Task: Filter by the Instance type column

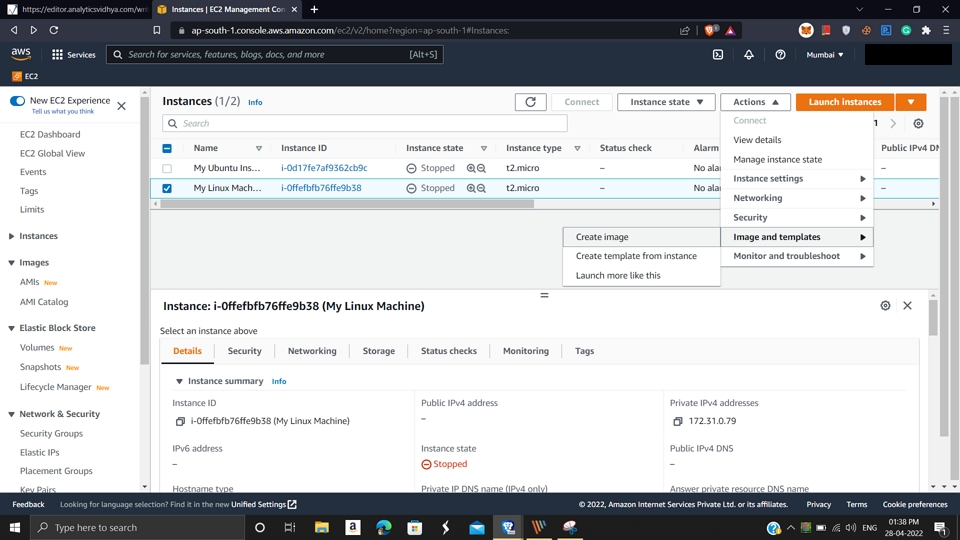Action: click(x=577, y=148)
